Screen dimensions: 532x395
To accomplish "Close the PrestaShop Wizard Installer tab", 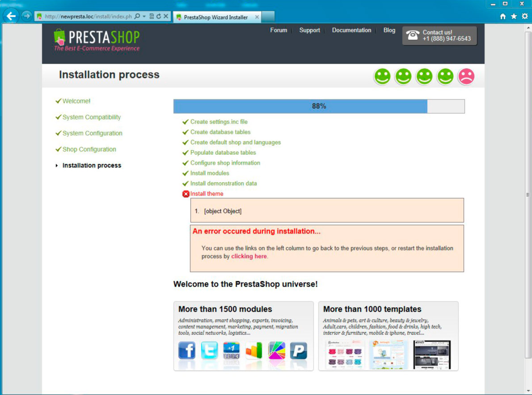I will pyautogui.click(x=257, y=17).
